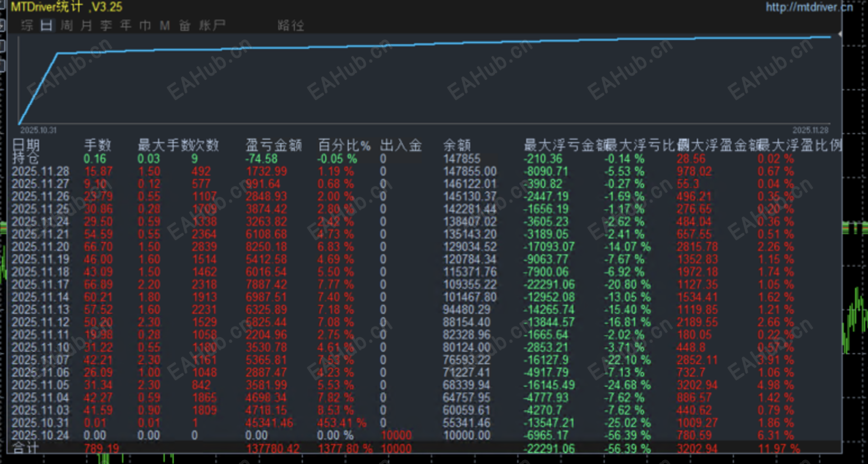
Task: Click the 55341.46 balance value
Action: (x=467, y=423)
